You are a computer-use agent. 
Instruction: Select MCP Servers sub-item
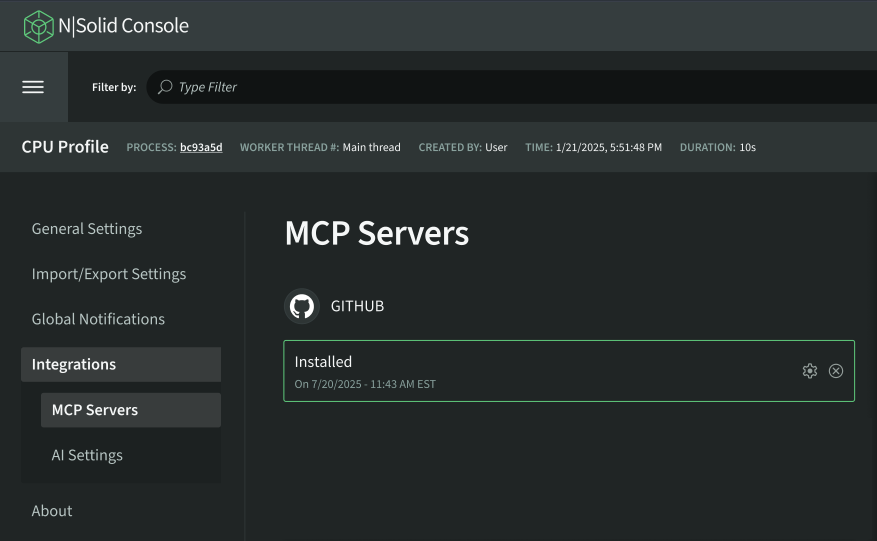[130, 410]
